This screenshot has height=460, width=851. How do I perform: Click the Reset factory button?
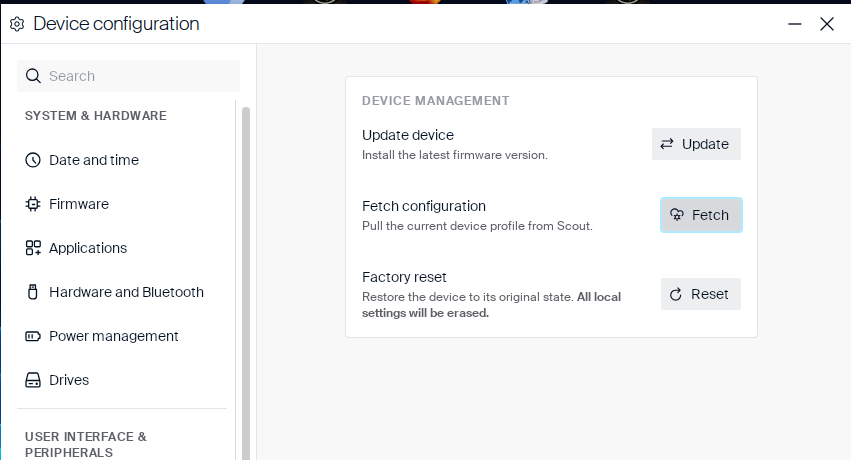pos(701,294)
